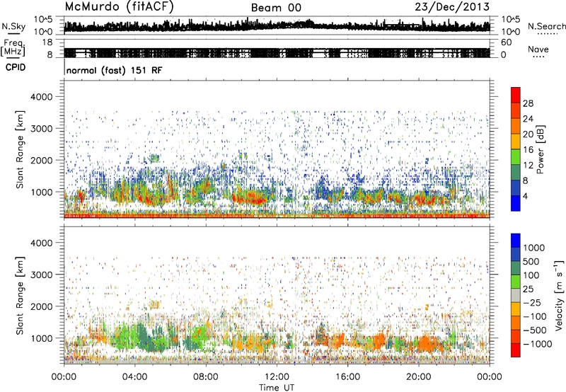The image size is (566, 392).
Task: Click the 20:00 time tick label
Action: [418, 377]
